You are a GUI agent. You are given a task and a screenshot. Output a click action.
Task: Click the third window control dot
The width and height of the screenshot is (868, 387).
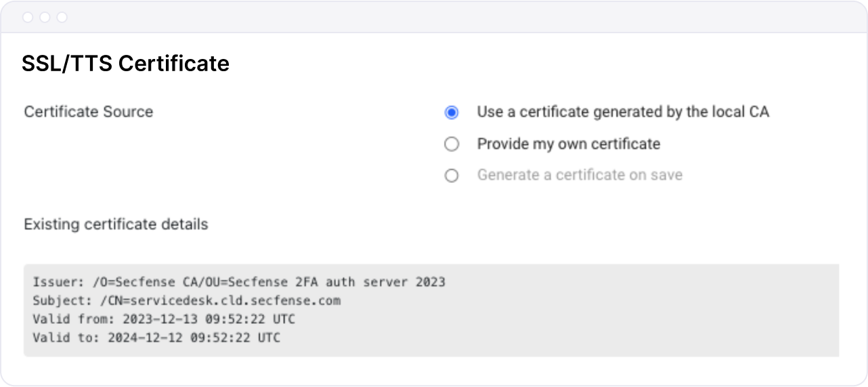tap(62, 17)
